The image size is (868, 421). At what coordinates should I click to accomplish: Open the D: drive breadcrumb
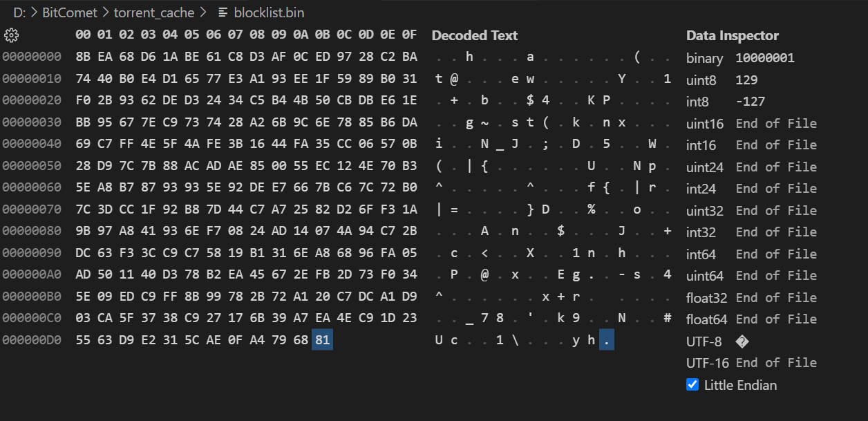click(19, 12)
